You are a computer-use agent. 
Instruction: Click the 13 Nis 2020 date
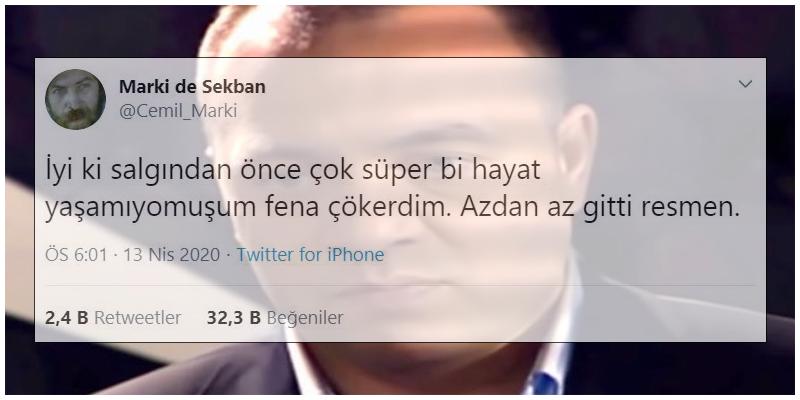(x=171, y=255)
